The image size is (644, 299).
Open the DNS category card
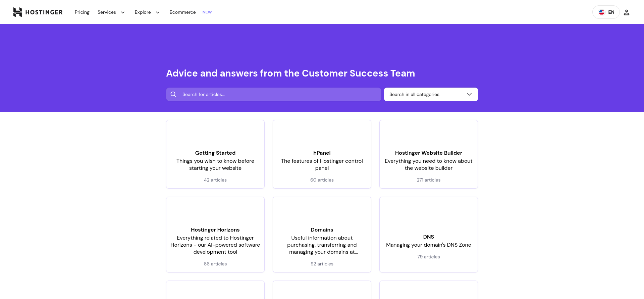click(429, 235)
